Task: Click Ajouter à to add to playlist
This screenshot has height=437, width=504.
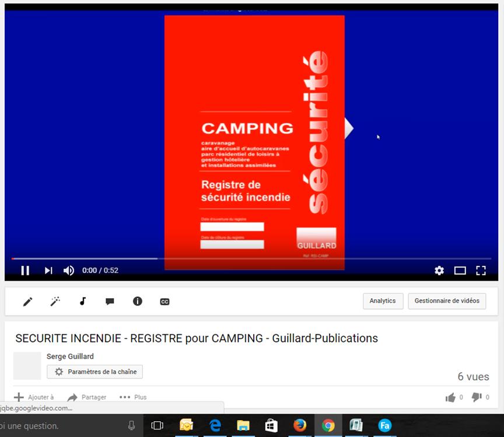Action: coord(34,397)
